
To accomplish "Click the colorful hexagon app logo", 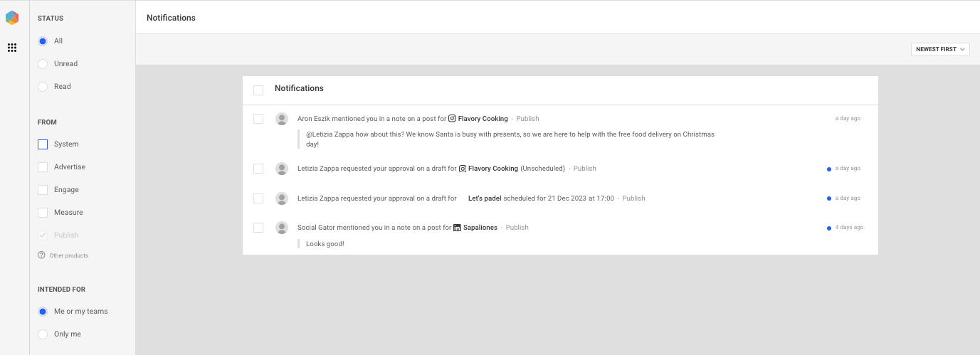I will [12, 18].
